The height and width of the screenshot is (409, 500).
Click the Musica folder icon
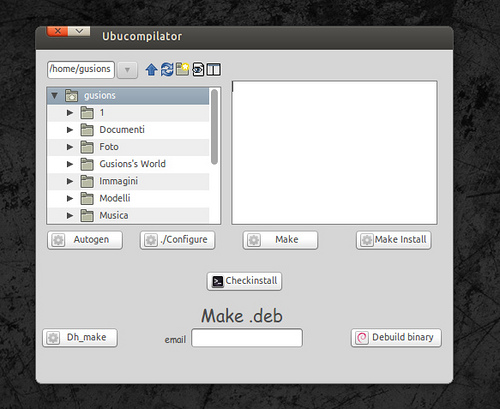87,215
